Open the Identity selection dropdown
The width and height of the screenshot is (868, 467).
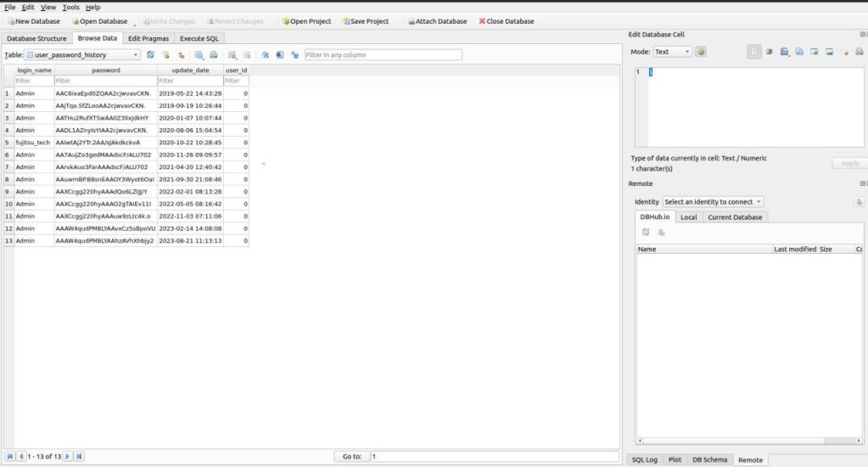pyautogui.click(x=713, y=201)
